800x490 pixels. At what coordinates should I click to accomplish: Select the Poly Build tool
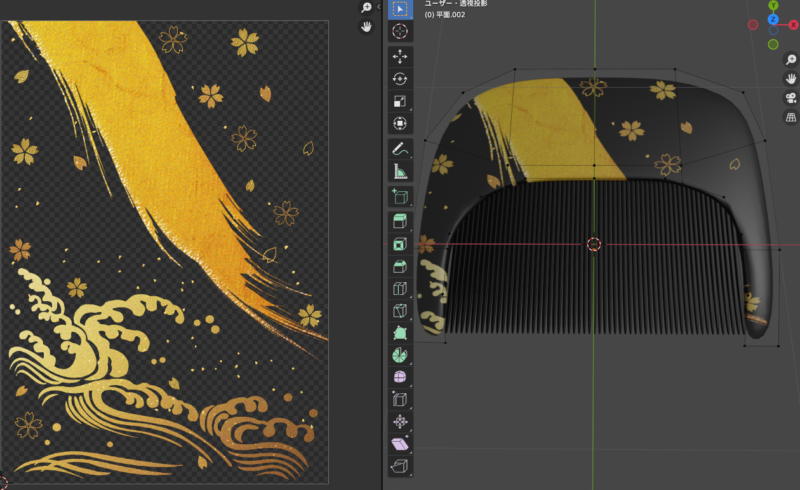click(x=400, y=333)
